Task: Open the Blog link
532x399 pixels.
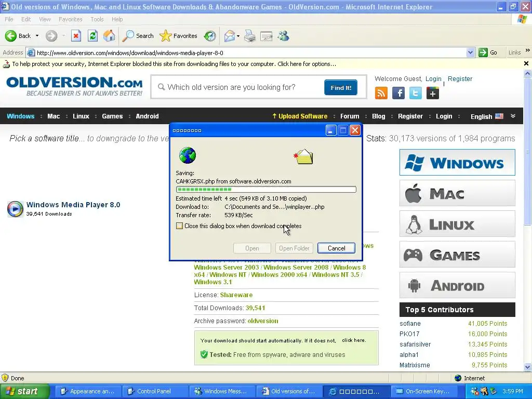Action: click(379, 116)
